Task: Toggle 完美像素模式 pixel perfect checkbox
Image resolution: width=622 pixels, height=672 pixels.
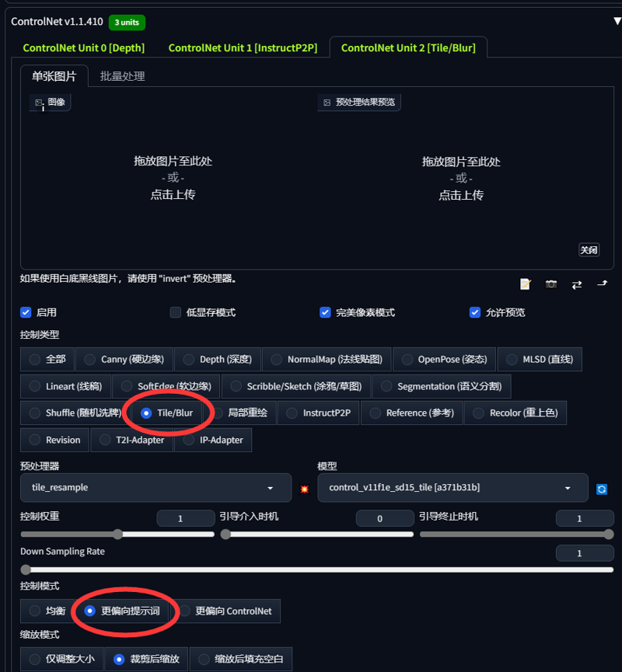Action: pyautogui.click(x=325, y=312)
